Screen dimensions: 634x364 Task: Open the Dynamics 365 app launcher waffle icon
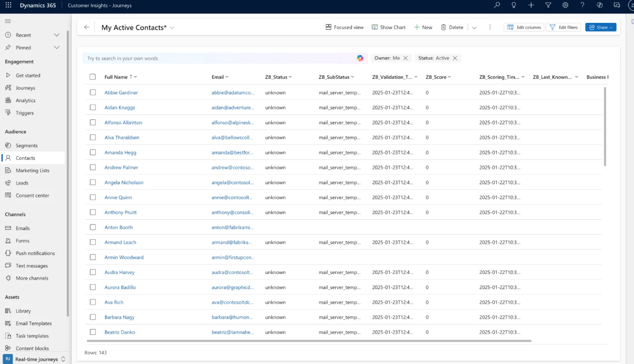[x=8, y=5]
